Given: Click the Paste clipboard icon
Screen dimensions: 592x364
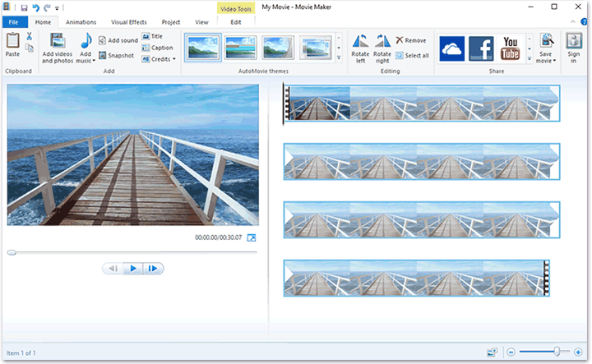Looking at the screenshot, I should click(12, 41).
